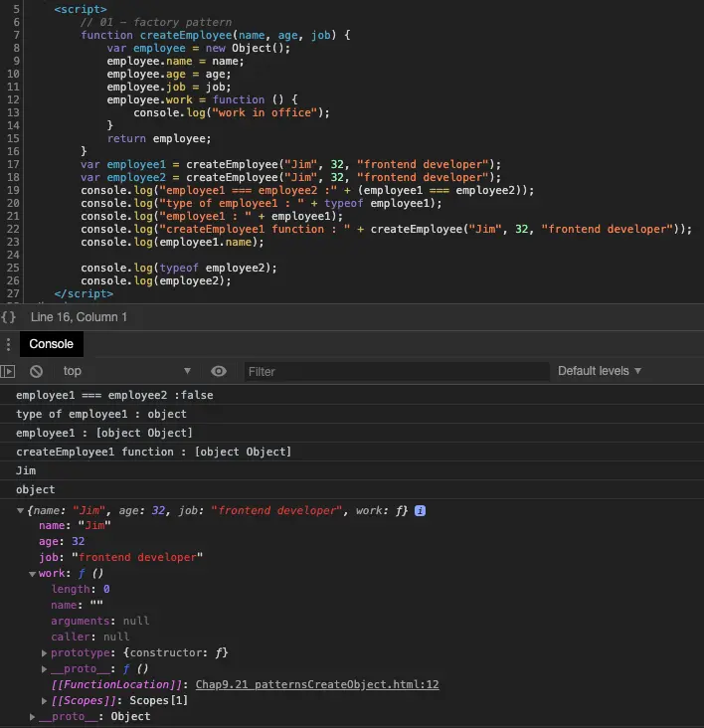
Task: Open Chap9.21_patternsCreateObject.html:12 link
Action: [317, 685]
